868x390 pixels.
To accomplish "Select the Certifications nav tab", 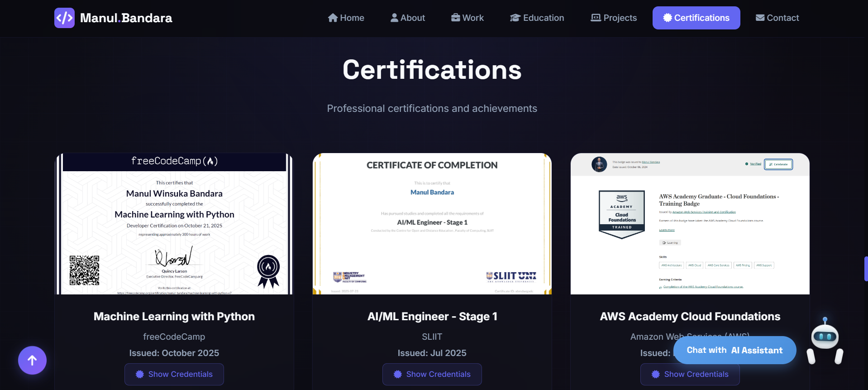I will coord(696,18).
